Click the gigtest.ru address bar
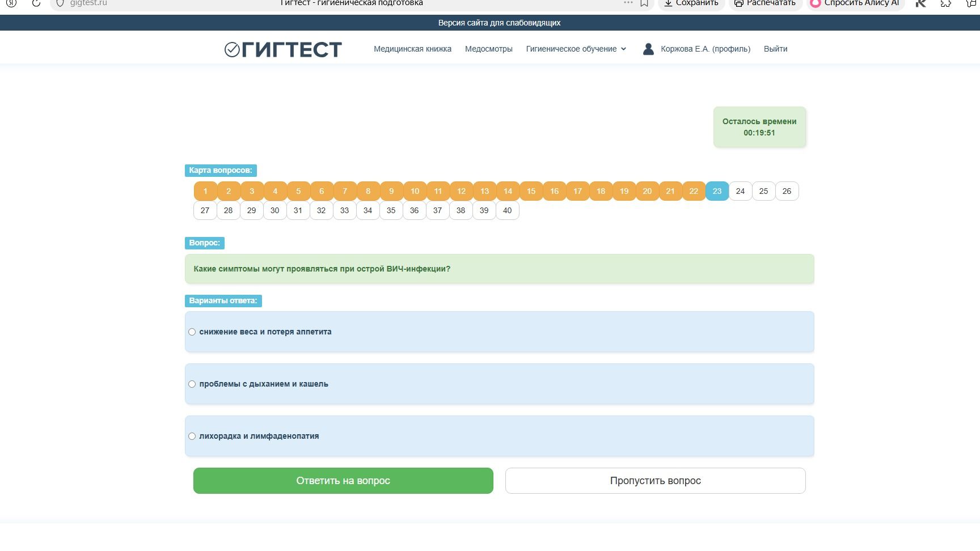Screen dimensions: 980x551 pos(88,3)
